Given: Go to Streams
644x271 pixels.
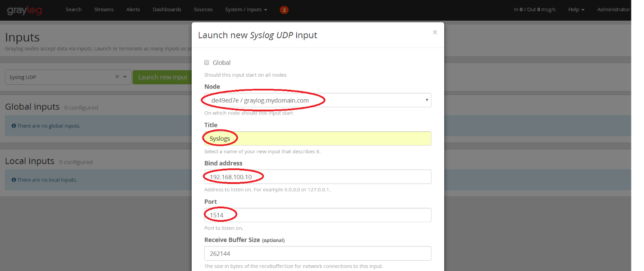Looking at the screenshot, I should click(104, 9).
